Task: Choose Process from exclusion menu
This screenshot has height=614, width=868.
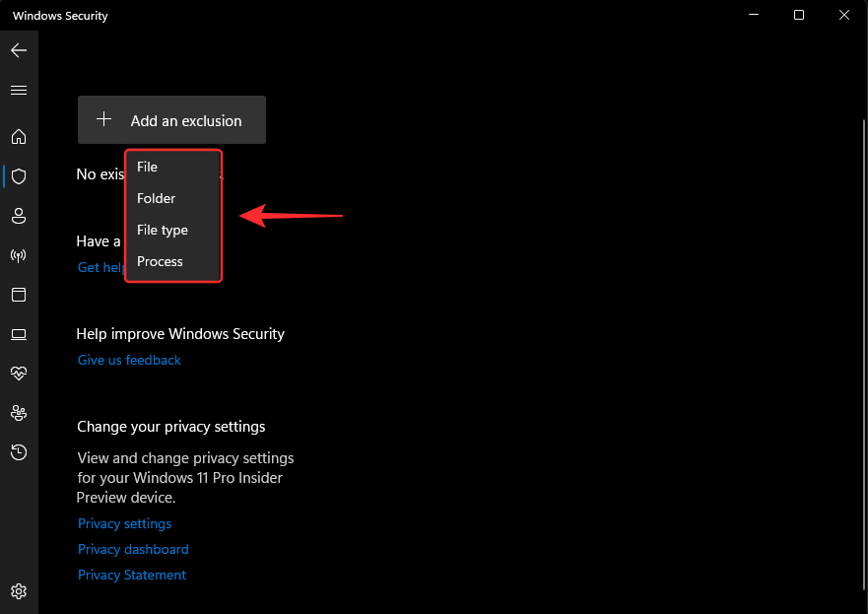Action: [x=161, y=261]
